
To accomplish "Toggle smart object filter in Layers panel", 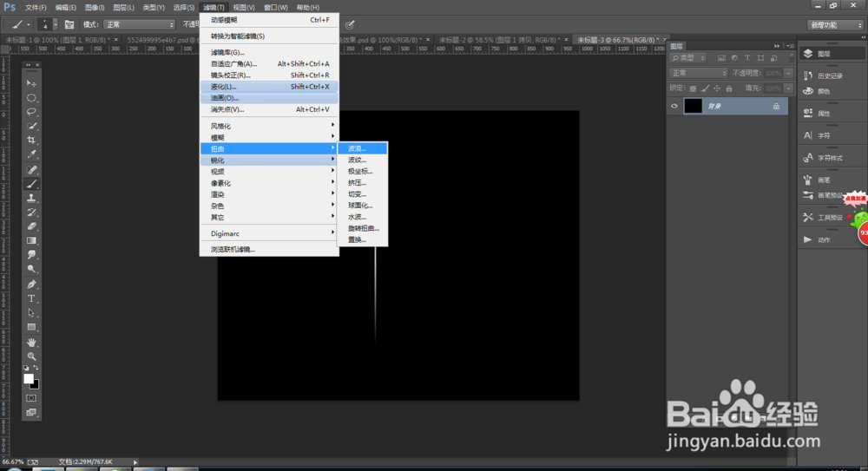I will click(x=774, y=57).
